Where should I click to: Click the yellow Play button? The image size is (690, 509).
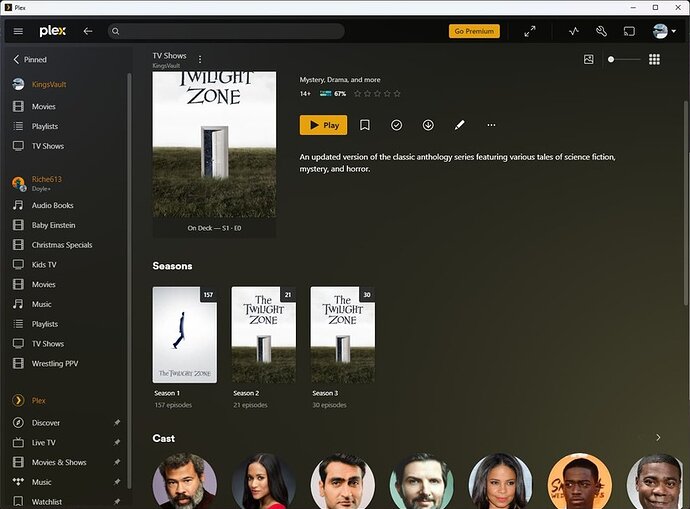pos(323,125)
